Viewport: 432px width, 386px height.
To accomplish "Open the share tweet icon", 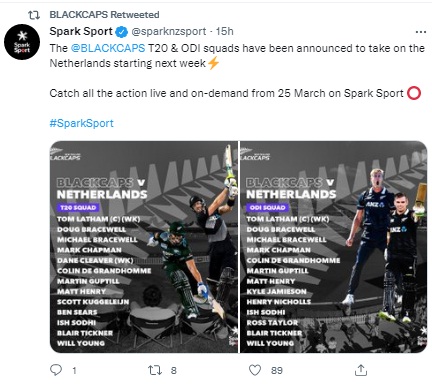I will [361, 370].
